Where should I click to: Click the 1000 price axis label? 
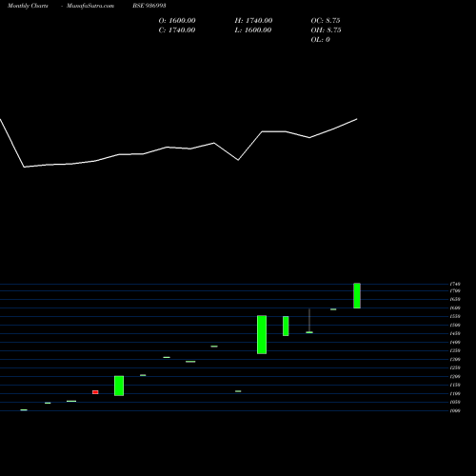[x=455, y=410]
